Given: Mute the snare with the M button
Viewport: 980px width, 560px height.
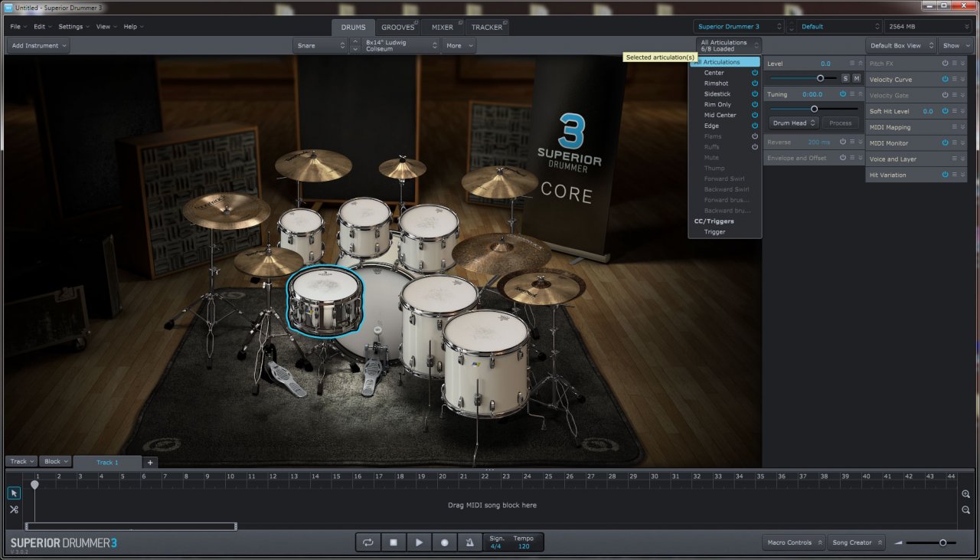Looking at the screenshot, I should (856, 78).
